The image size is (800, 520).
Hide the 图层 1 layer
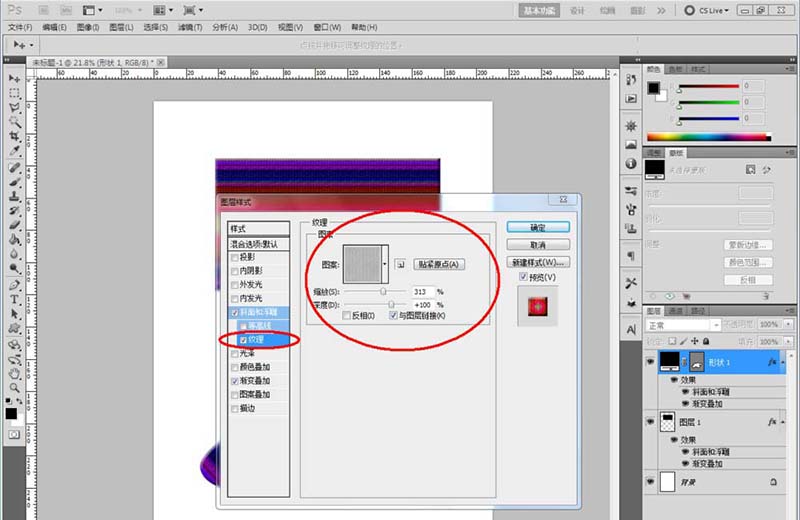650,422
